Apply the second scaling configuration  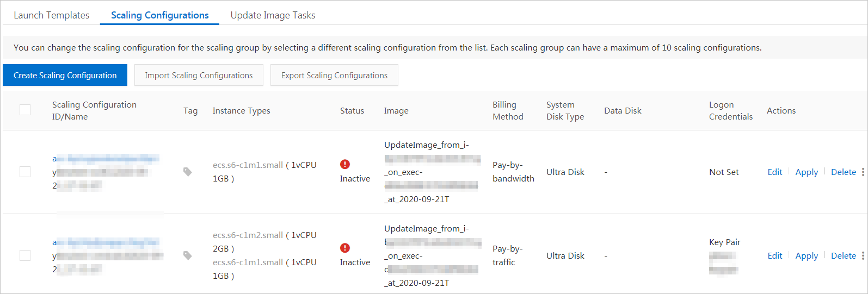click(807, 255)
